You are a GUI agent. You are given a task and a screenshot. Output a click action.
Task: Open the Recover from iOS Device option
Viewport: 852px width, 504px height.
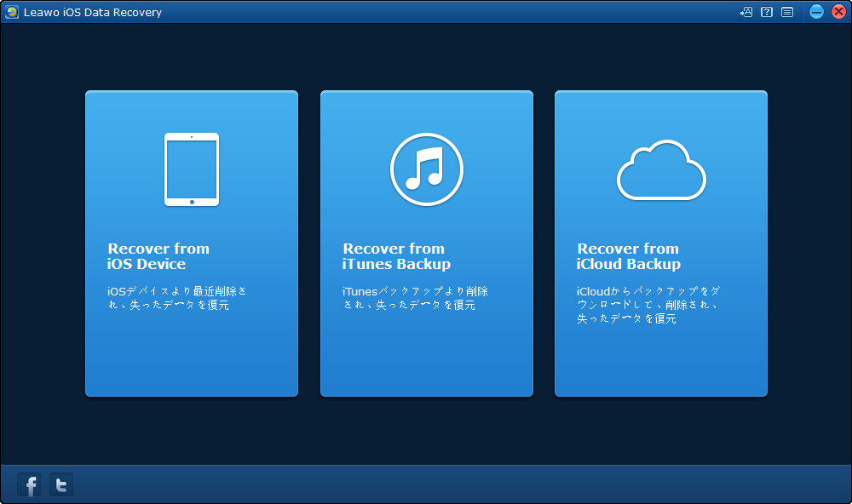point(191,243)
